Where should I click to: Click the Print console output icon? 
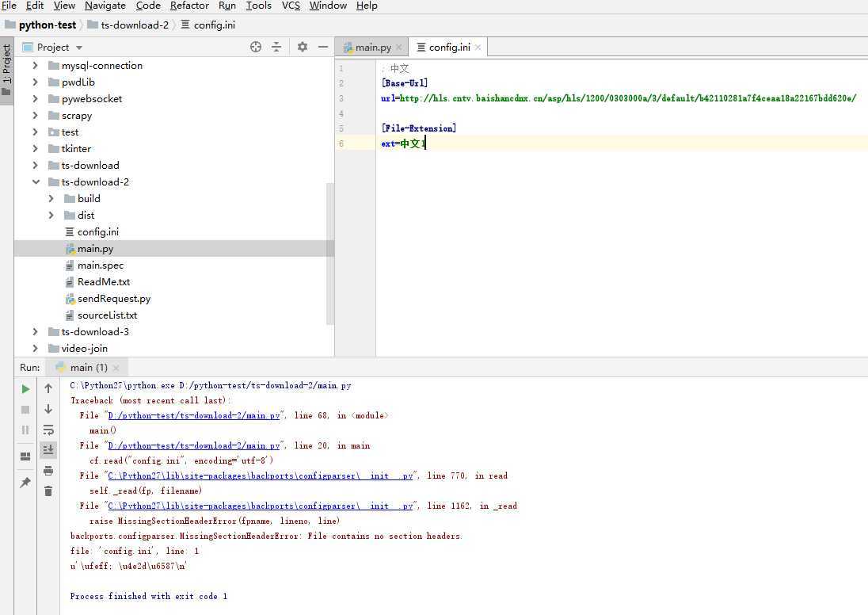click(48, 471)
